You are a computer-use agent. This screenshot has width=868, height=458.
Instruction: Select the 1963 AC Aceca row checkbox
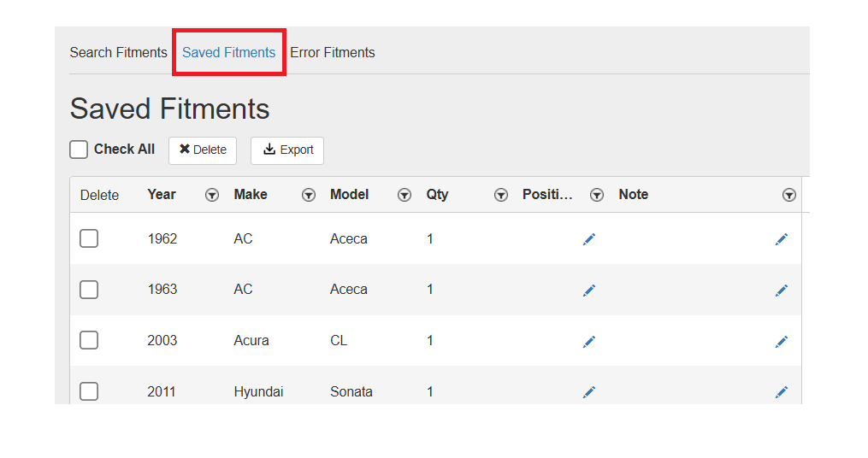(x=89, y=290)
